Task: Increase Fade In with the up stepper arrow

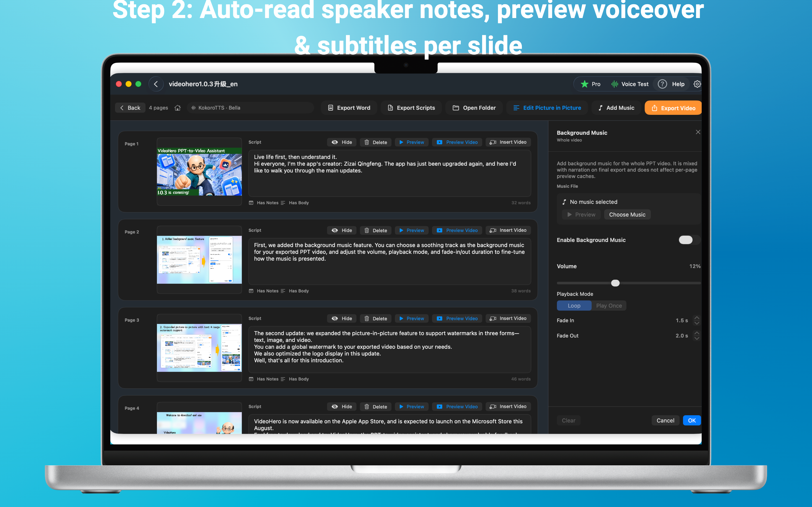Action: point(697,317)
